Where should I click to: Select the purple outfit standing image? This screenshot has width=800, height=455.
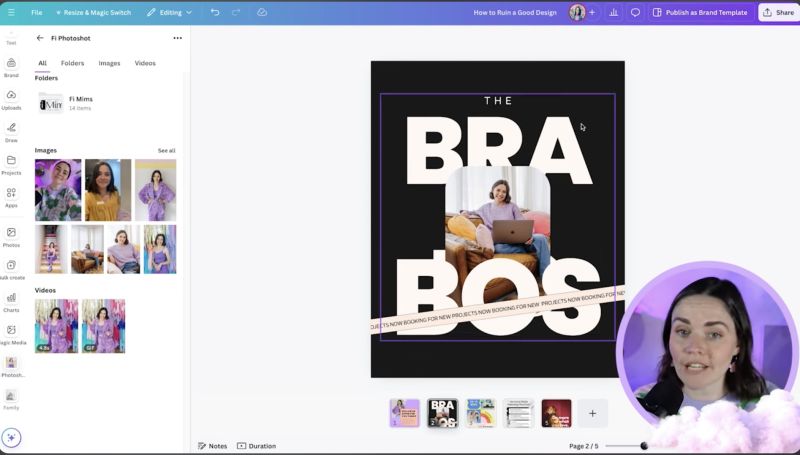click(156, 190)
